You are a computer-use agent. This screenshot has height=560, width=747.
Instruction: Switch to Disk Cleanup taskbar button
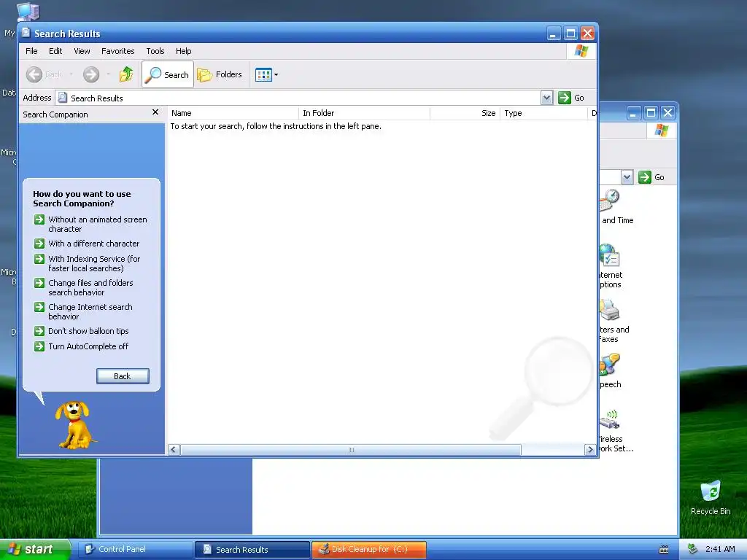coord(368,549)
